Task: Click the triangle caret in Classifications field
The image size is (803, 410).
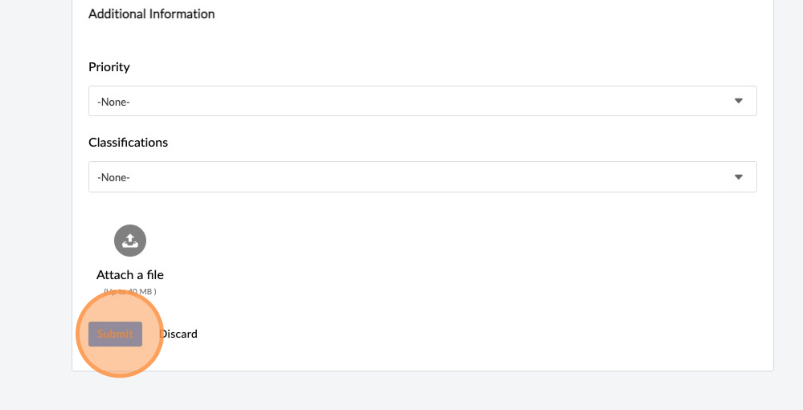Action: (739, 177)
